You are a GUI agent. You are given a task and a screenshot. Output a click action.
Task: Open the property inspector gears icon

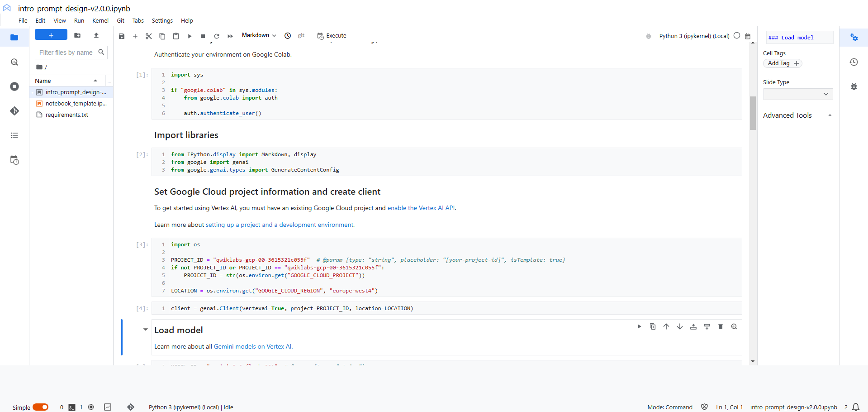point(854,38)
